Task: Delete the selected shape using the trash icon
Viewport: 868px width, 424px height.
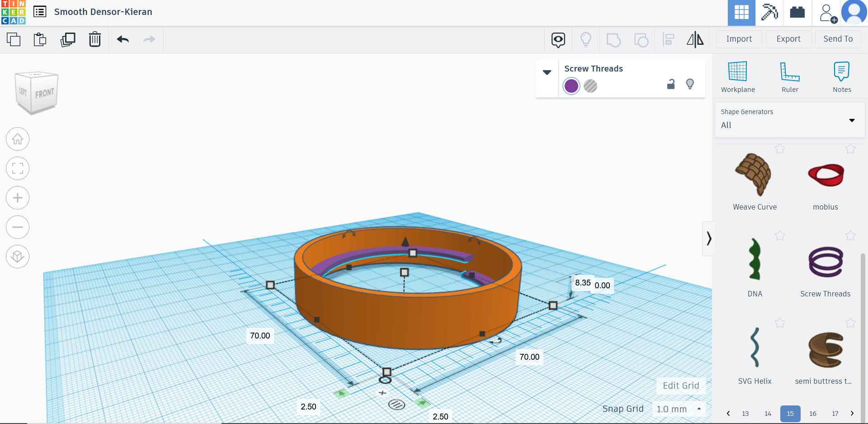Action: point(95,39)
